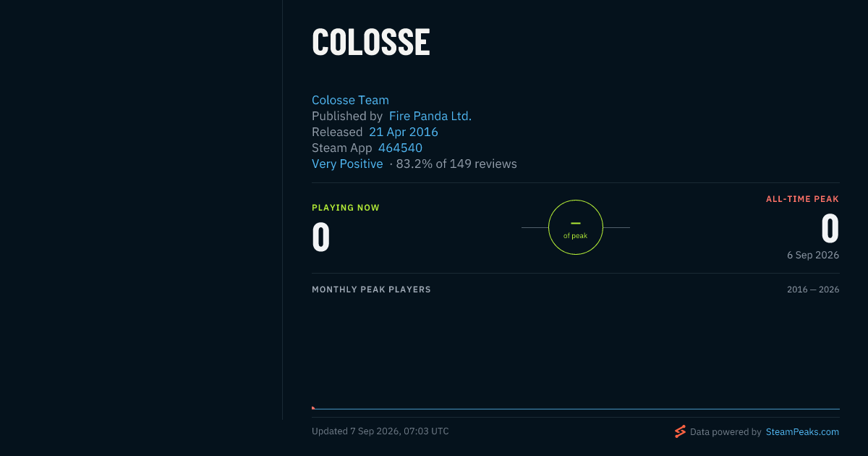Click the monthly peak players chart line

point(576,409)
